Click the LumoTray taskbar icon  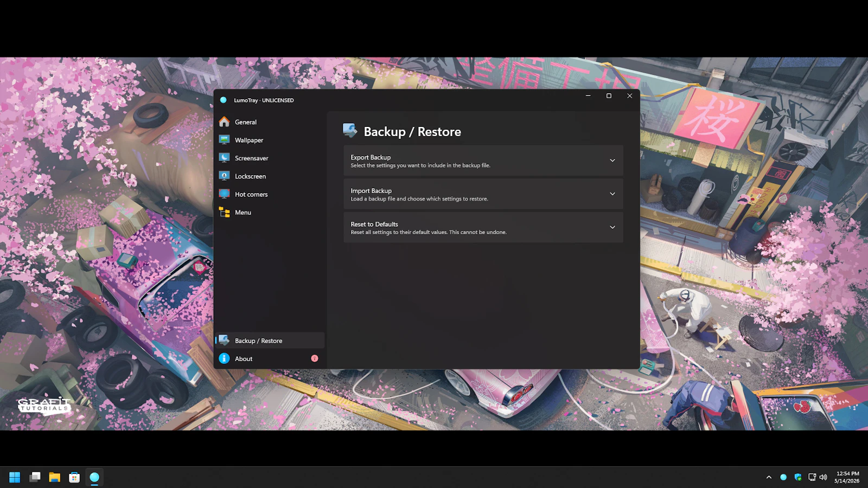(94, 477)
